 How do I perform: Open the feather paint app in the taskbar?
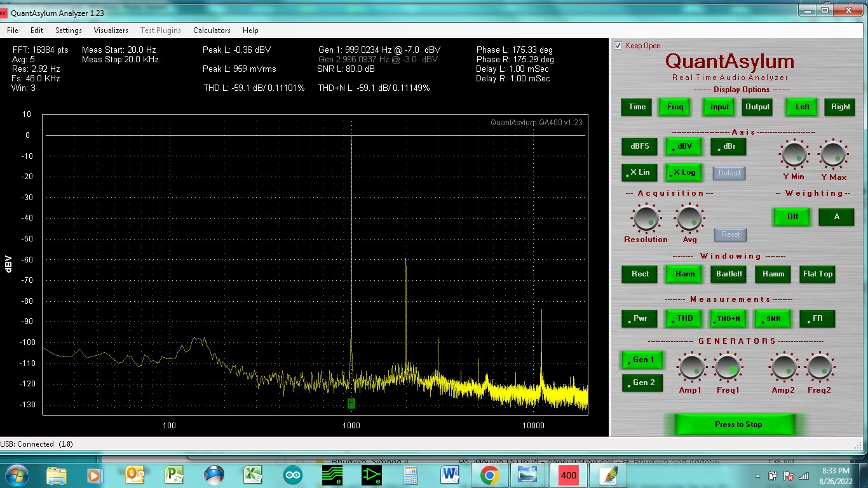click(x=608, y=475)
